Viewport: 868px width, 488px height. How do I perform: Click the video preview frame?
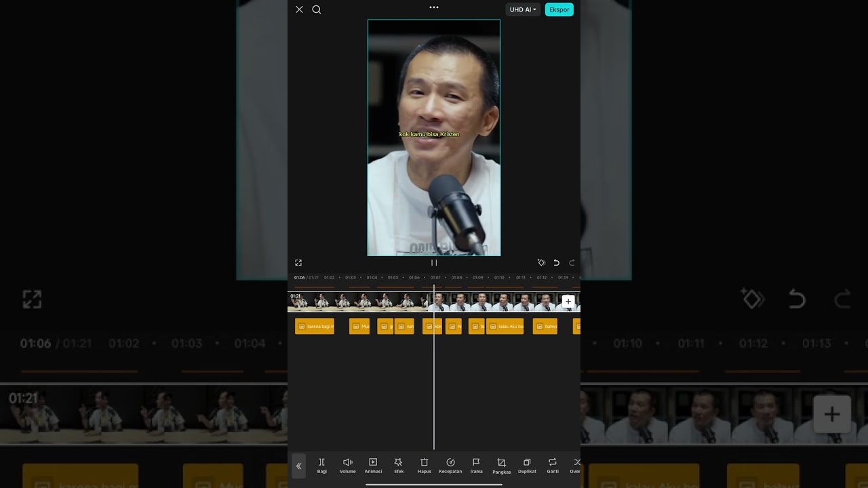click(x=434, y=138)
